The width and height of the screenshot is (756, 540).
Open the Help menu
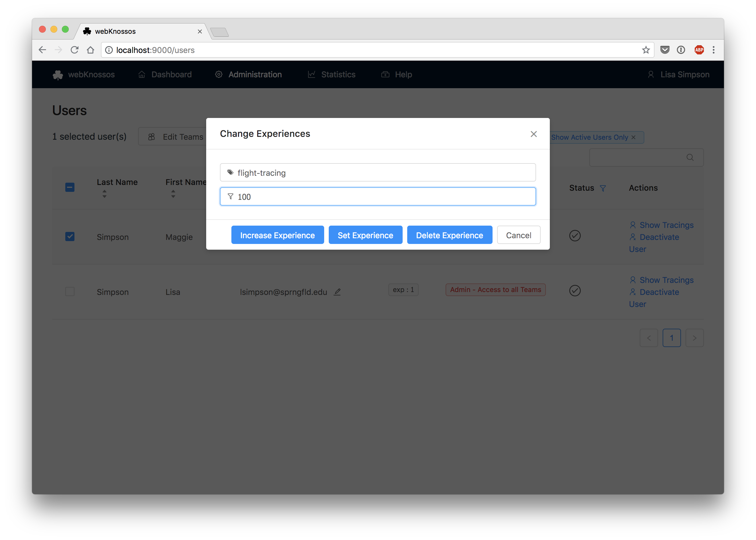point(397,74)
